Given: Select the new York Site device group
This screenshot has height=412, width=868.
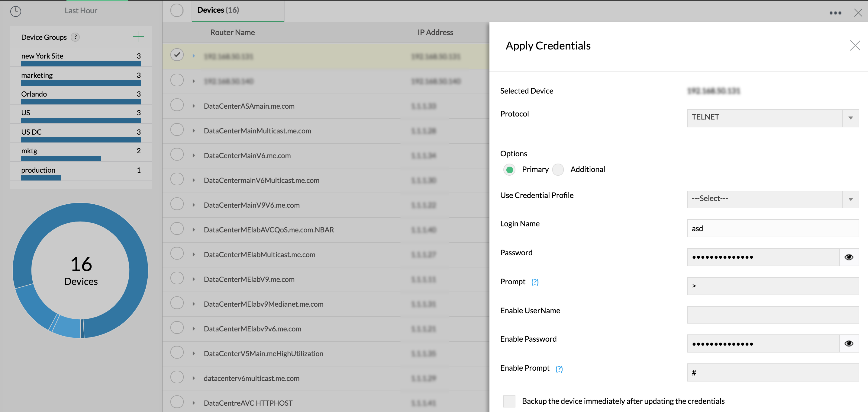Looking at the screenshot, I should tap(42, 56).
